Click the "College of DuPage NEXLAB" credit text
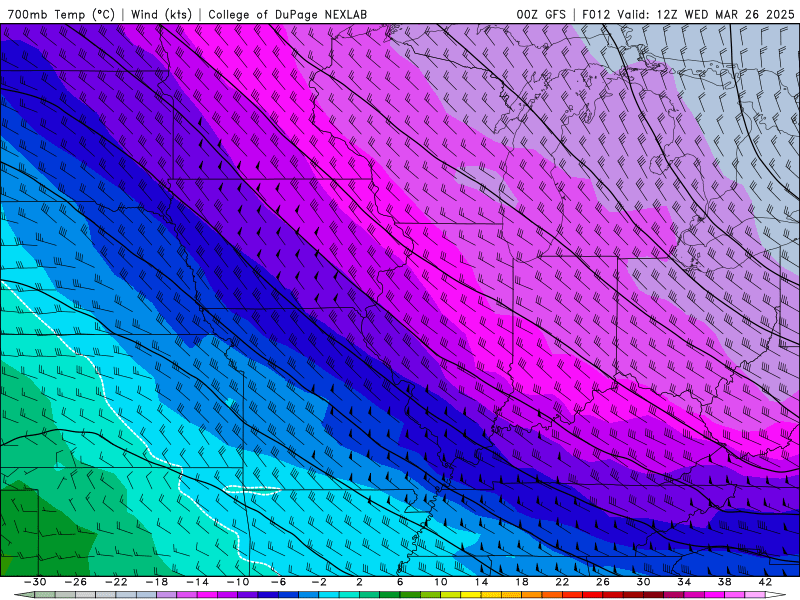 pyautogui.click(x=287, y=14)
